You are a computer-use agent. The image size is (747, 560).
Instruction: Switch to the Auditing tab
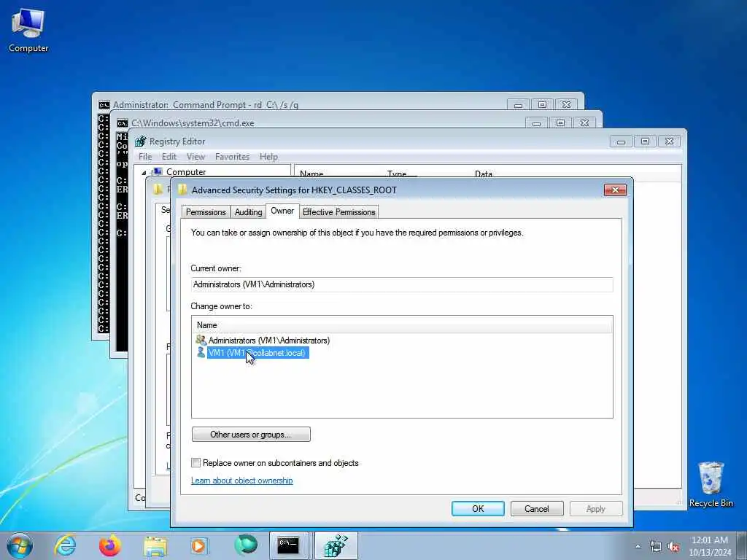point(248,212)
